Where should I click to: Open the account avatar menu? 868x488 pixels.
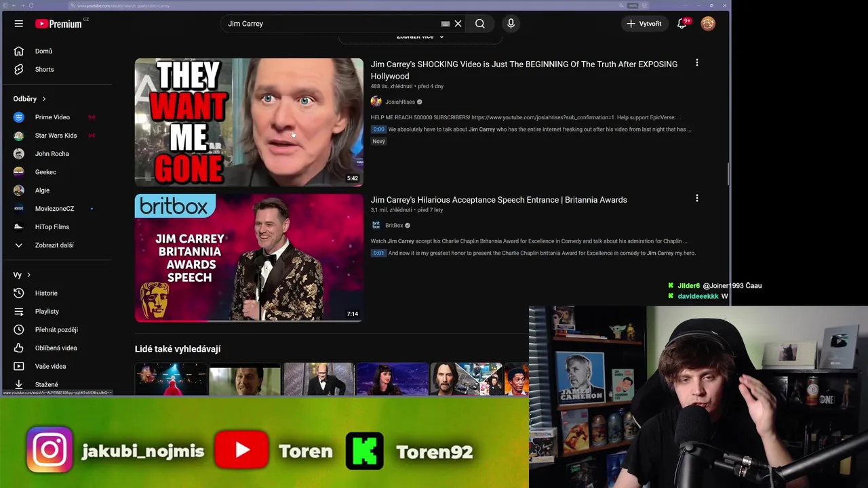[x=708, y=24]
